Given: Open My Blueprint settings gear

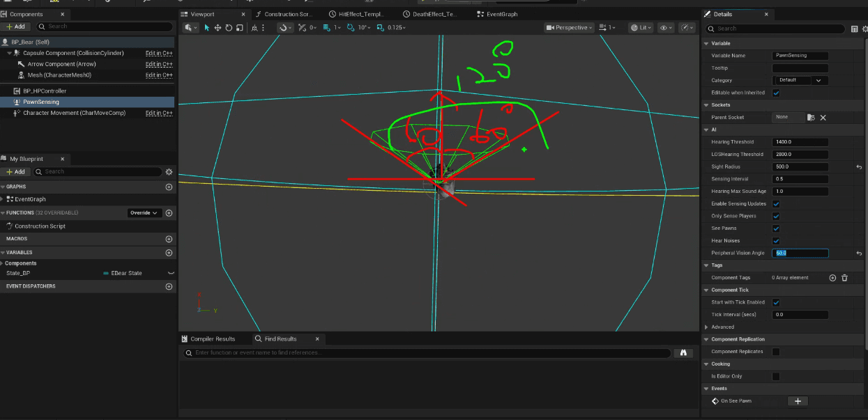Looking at the screenshot, I should pos(169,171).
